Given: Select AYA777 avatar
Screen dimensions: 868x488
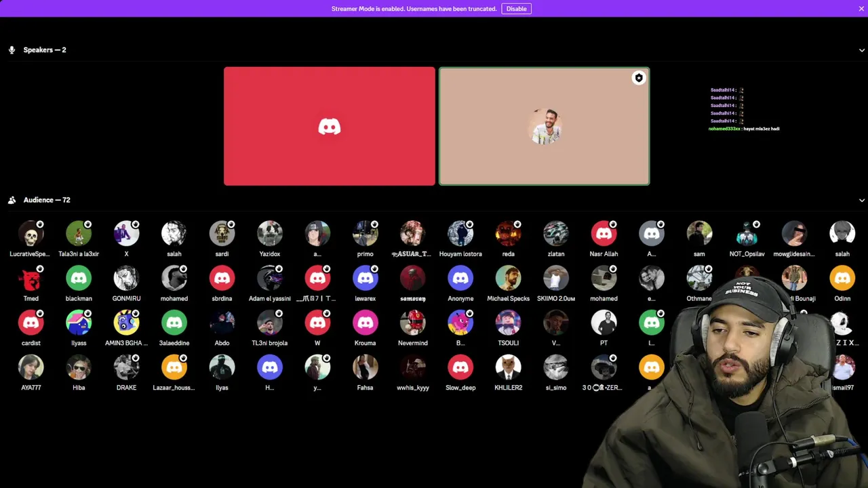Looking at the screenshot, I should pos(31,367).
